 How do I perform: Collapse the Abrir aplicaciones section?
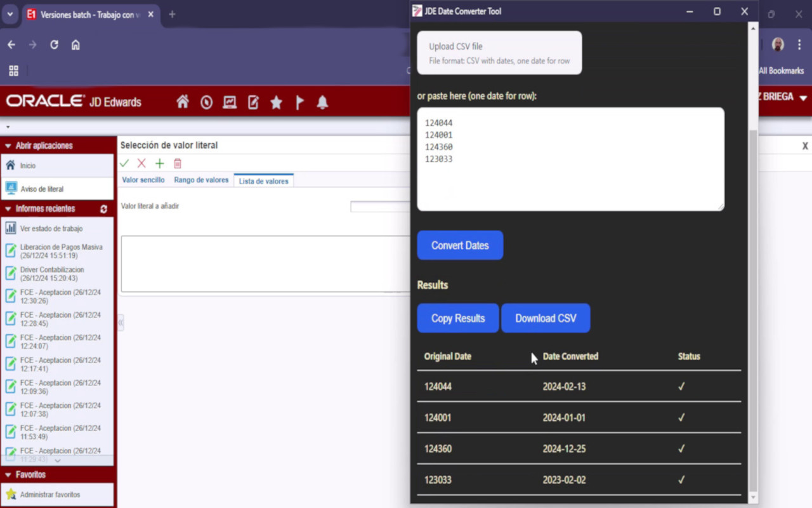(x=8, y=145)
